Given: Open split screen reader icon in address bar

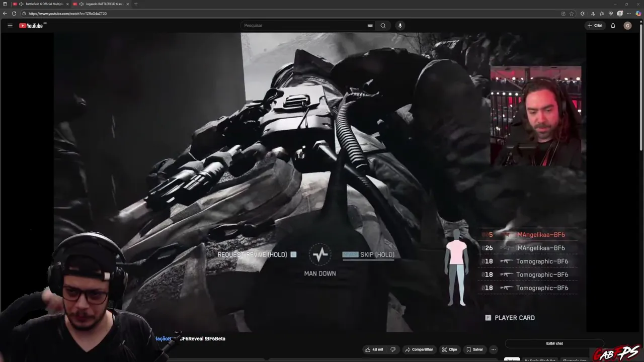Looking at the screenshot, I should (x=563, y=14).
